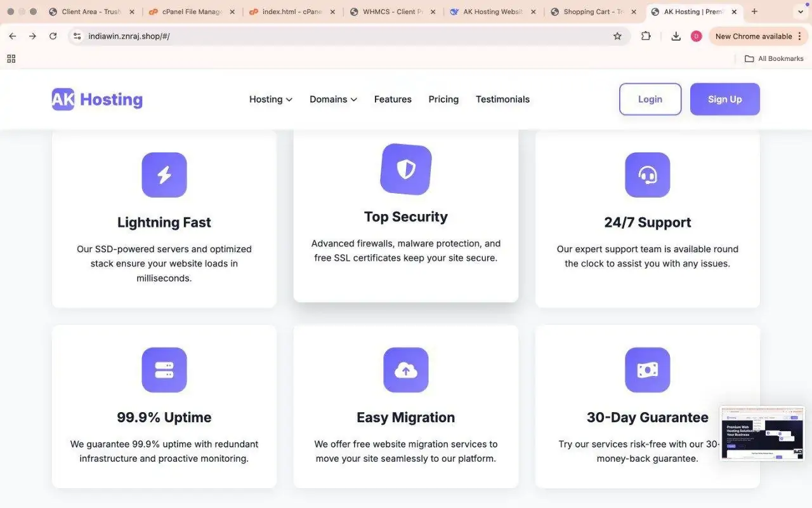This screenshot has width=812, height=508.
Task: Click the Easy Migration cloud upload icon
Action: tap(406, 370)
